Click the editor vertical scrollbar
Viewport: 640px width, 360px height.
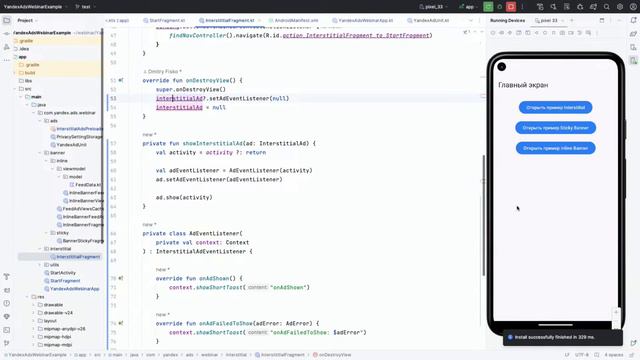[x=483, y=215]
